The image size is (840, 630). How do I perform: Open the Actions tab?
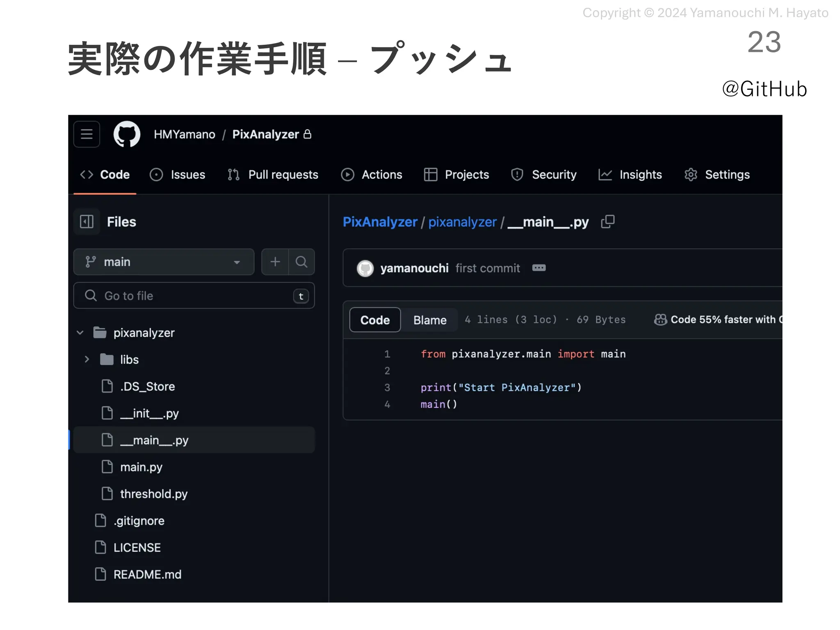pos(372,175)
